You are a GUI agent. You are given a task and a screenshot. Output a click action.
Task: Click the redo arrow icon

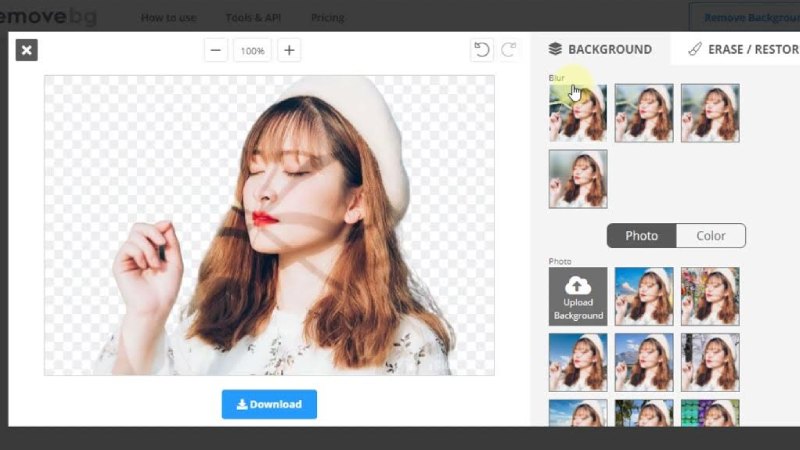509,50
